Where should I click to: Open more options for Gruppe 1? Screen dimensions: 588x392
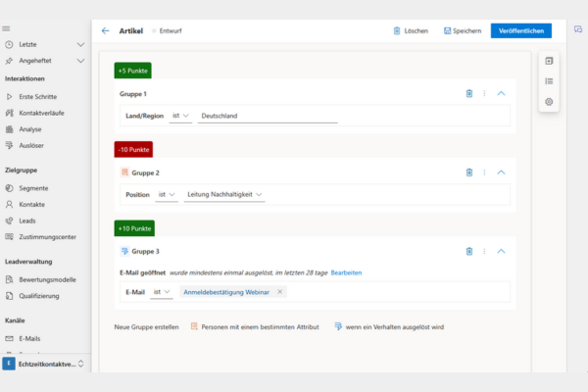(484, 93)
